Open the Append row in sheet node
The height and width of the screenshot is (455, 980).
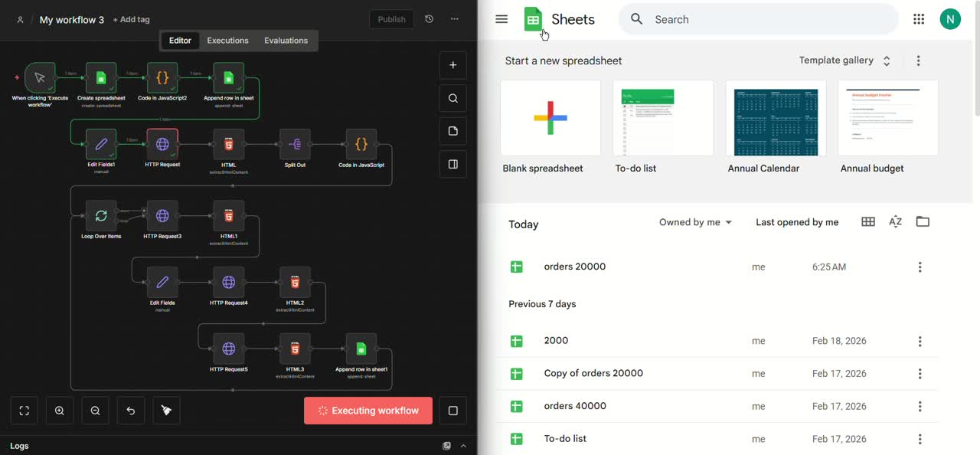(x=228, y=77)
